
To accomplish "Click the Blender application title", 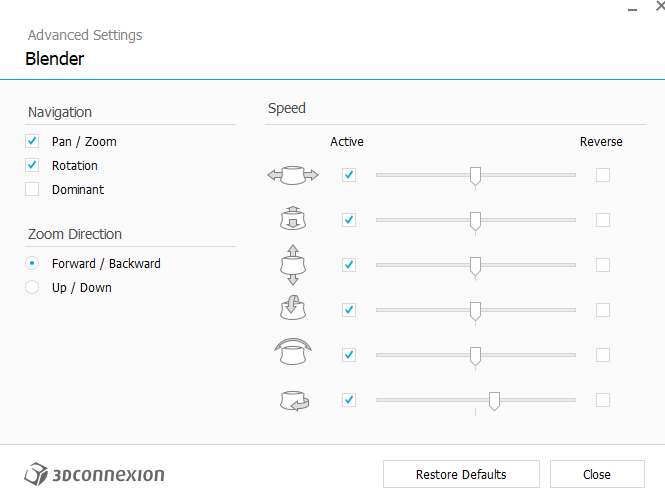I will pos(55,59).
